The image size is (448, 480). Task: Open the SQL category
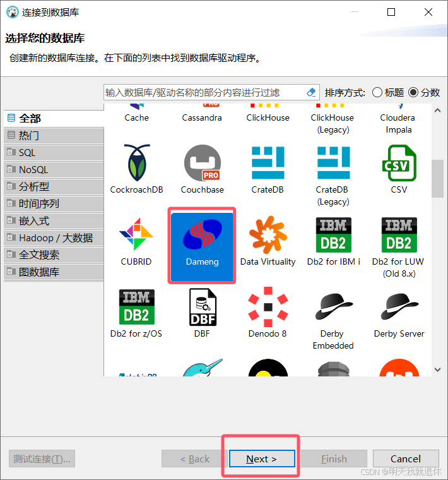click(x=54, y=153)
